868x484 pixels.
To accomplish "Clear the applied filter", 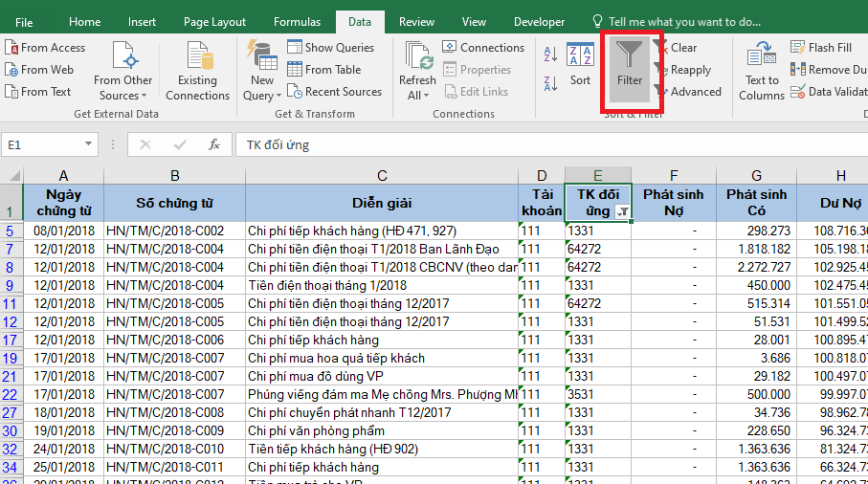I will tap(676, 48).
